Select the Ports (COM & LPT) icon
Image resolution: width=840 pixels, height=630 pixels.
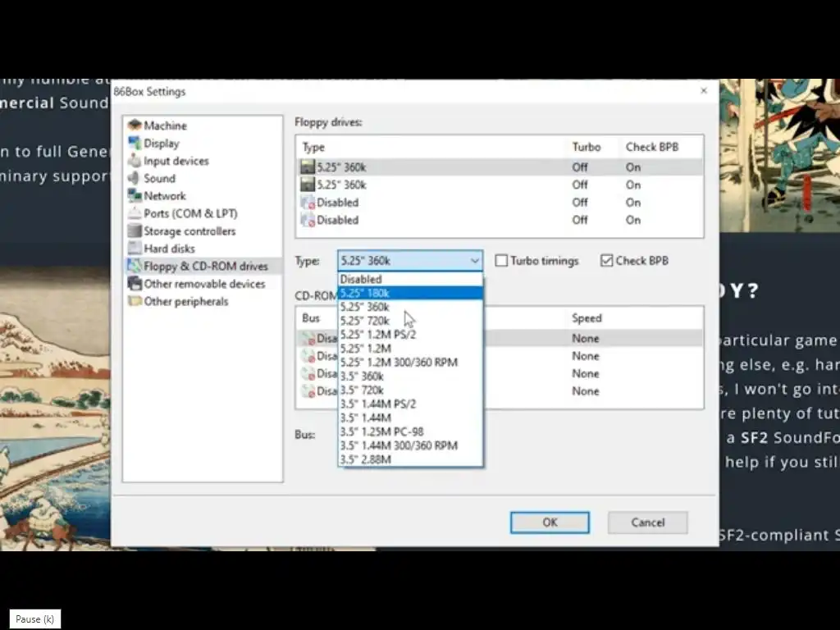[135, 213]
